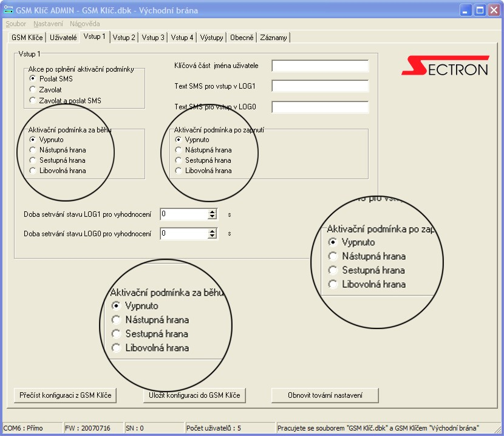
Task: Click the GSM Klíč ADMIN title bar icon
Action: coord(9,10)
